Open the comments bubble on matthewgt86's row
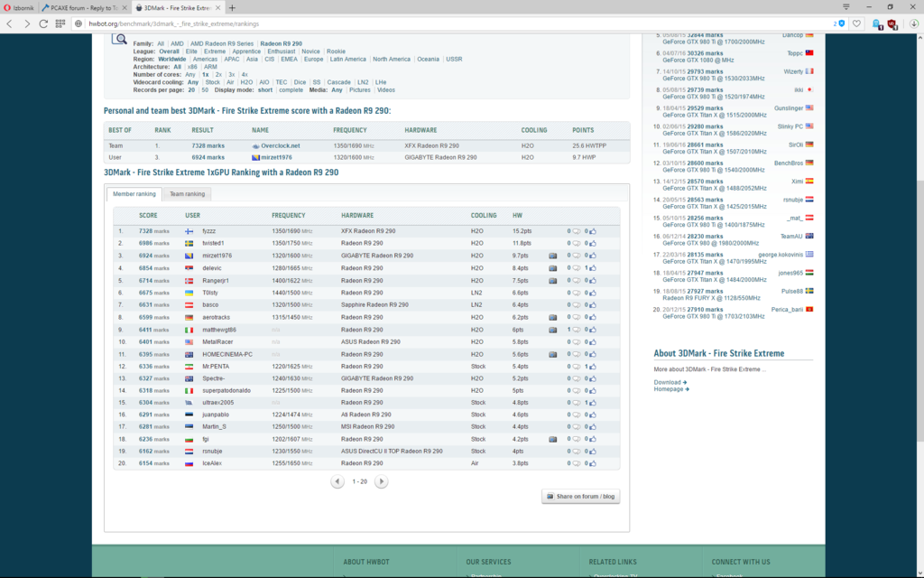 [x=577, y=330]
